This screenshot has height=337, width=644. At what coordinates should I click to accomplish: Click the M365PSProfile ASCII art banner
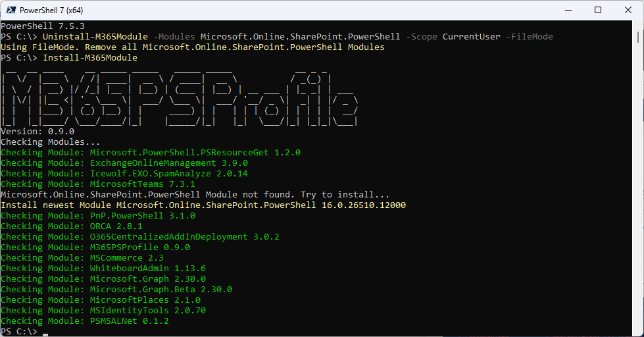(x=179, y=98)
